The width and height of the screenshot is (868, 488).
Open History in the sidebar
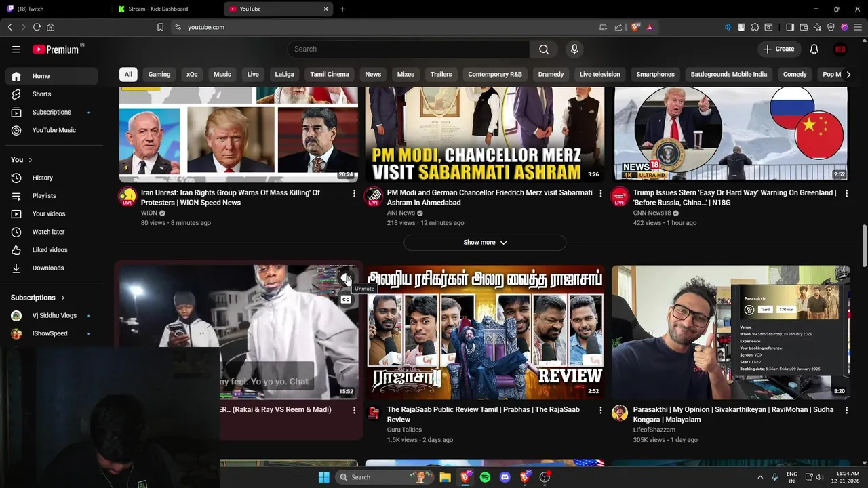click(x=52, y=178)
